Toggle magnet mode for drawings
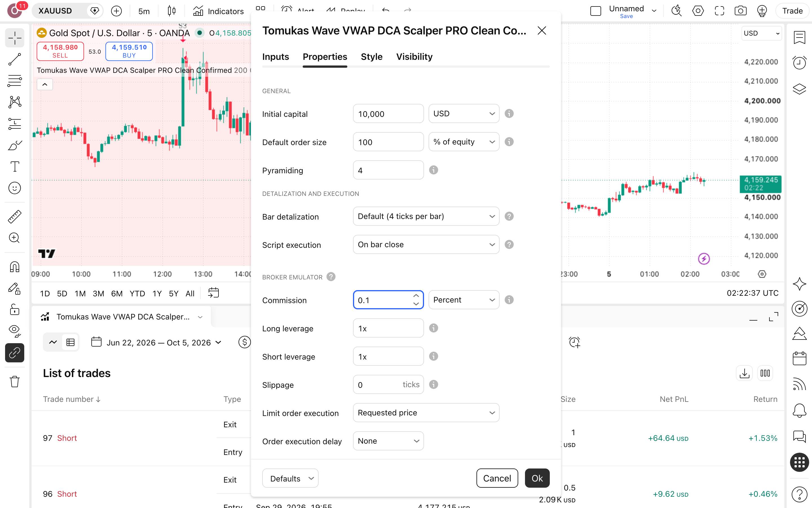The width and height of the screenshot is (812, 508). 14,267
